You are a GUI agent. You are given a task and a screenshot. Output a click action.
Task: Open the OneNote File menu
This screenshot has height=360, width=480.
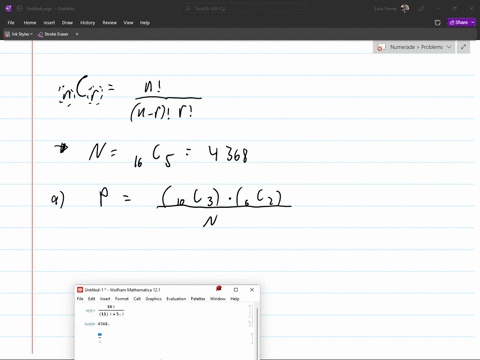[11, 23]
